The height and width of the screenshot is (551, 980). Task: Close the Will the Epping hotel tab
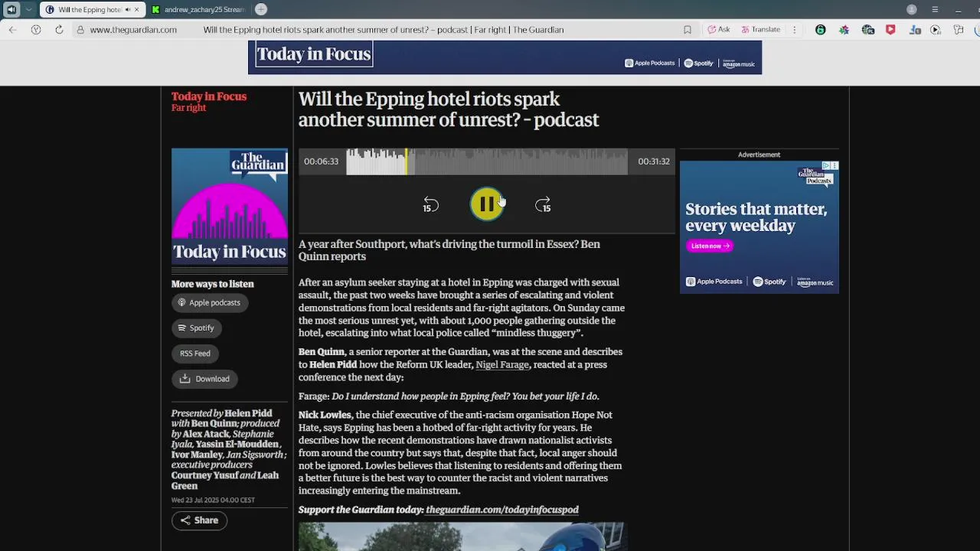[137, 10]
